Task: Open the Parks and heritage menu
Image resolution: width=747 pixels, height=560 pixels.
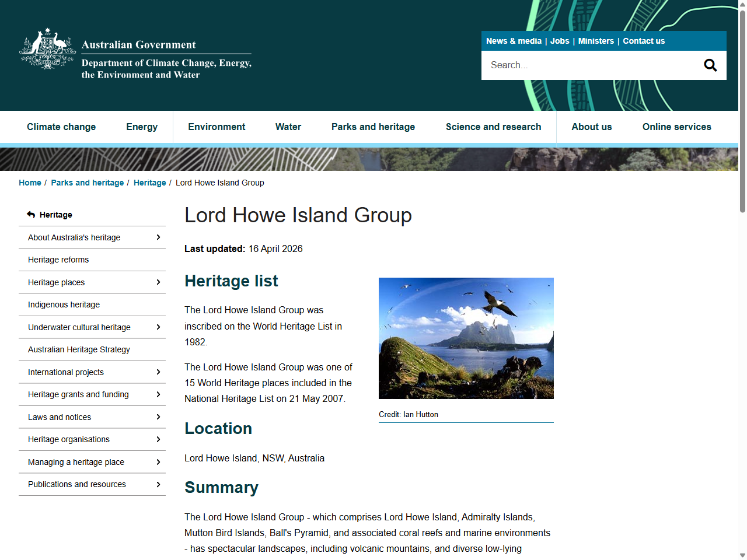Action: pos(373,127)
